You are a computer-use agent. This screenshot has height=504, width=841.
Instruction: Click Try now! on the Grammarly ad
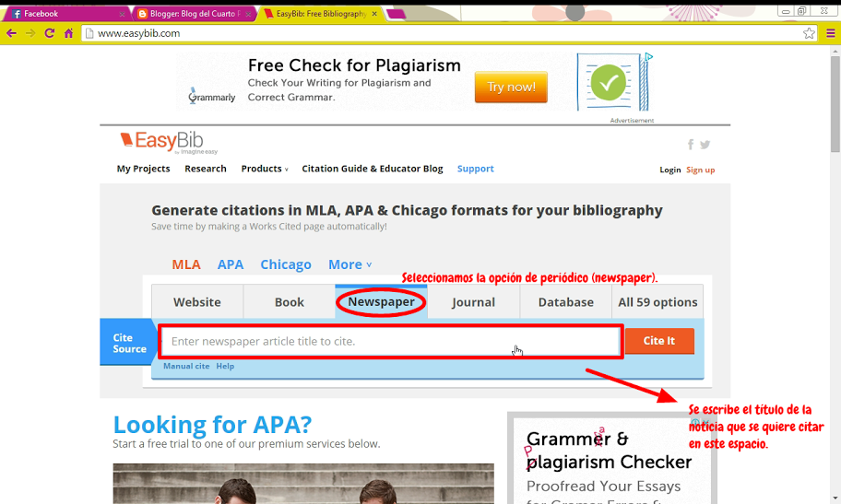pyautogui.click(x=511, y=87)
